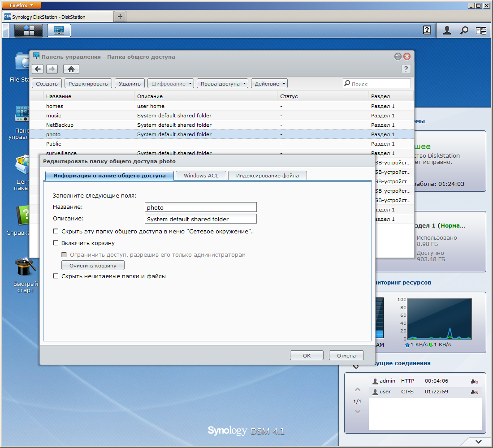The width and height of the screenshot is (493, 448).
Task: Select Информация о папке общего доступа tab
Action: click(x=109, y=176)
